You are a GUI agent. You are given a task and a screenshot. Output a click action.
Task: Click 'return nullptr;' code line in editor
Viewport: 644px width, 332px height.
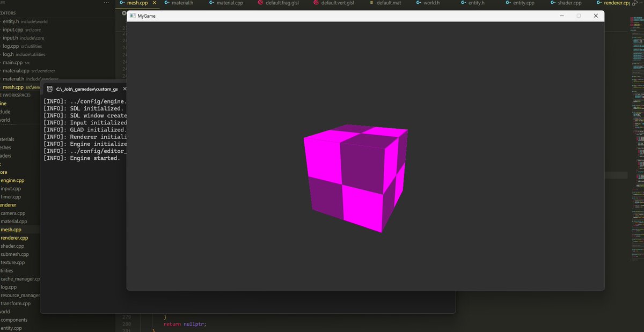tap(185, 324)
